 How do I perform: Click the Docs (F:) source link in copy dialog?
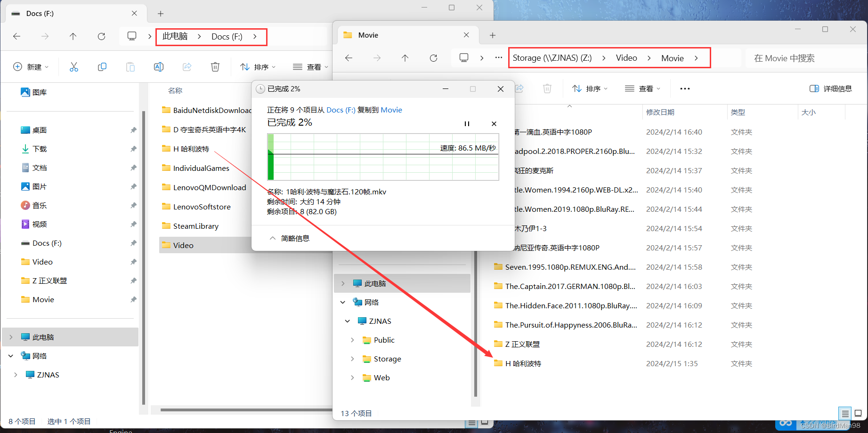341,110
